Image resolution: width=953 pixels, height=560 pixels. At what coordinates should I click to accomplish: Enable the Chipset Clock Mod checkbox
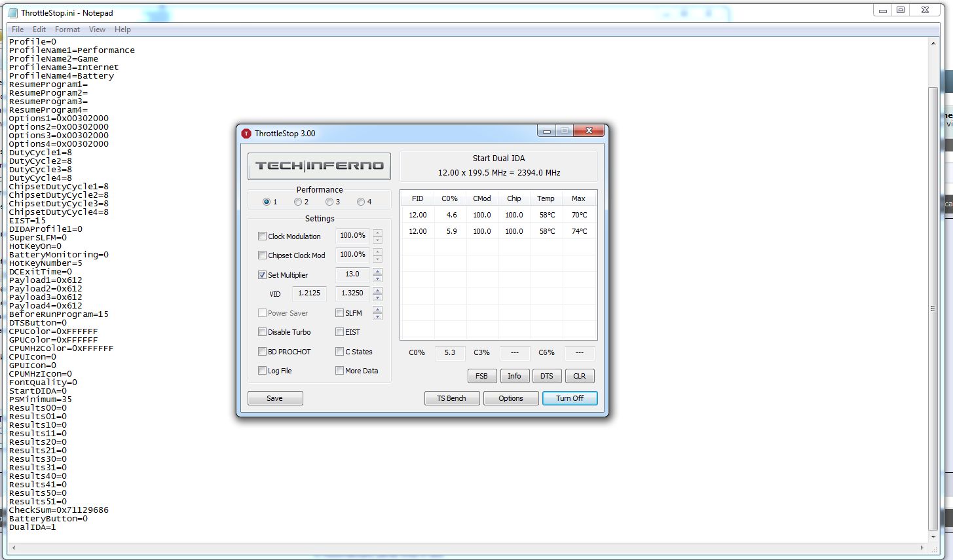tap(262, 255)
